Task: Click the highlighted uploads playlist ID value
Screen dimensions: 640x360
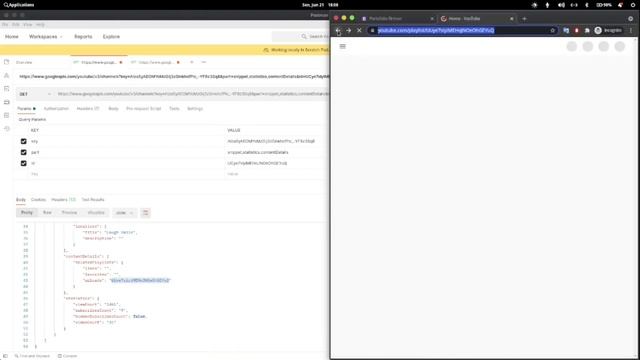Action: 140,280
